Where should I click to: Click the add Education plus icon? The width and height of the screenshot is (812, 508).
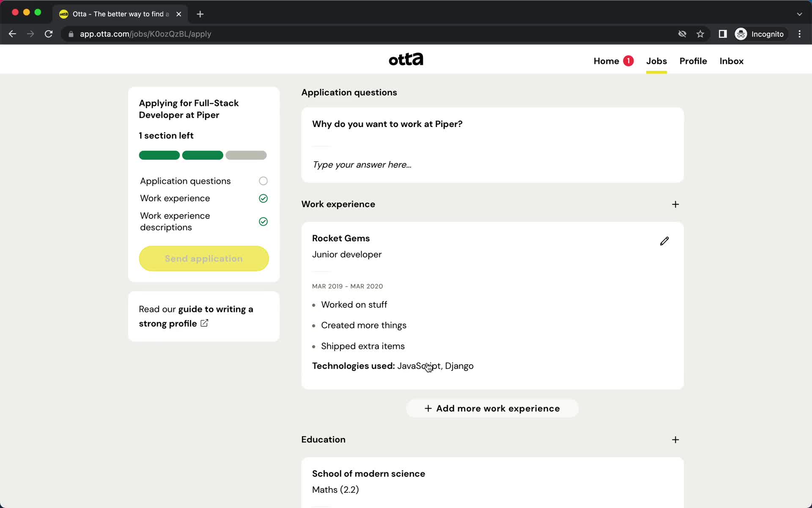point(675,439)
